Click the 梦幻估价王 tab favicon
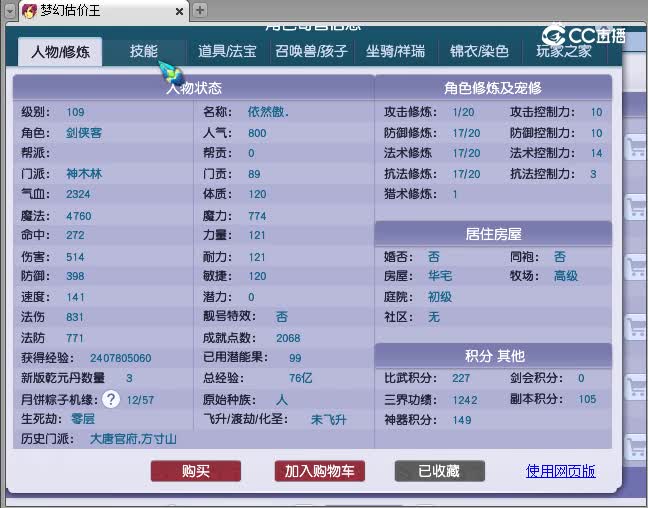Viewport: 648px width, 508px height. pos(29,11)
